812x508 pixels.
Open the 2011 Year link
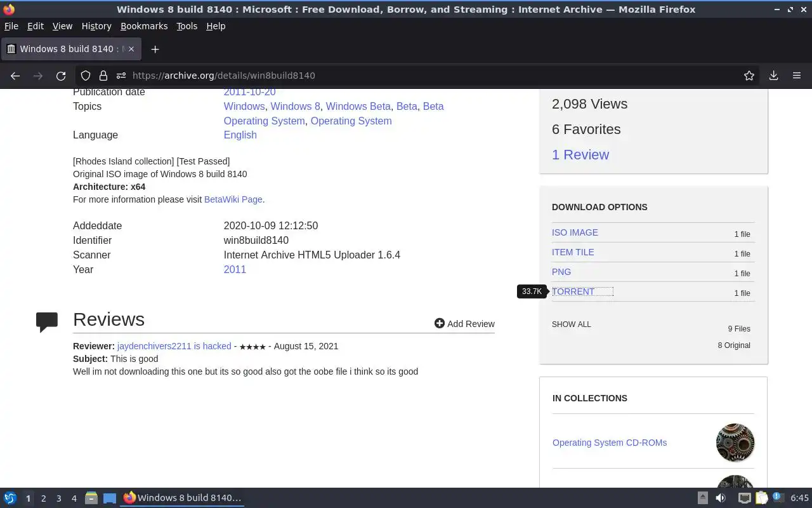pos(235,269)
